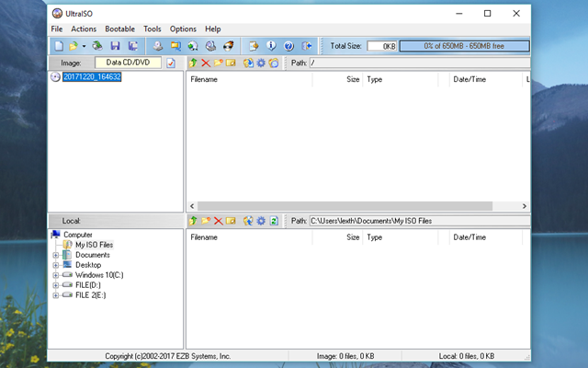Screen dimensions: 588x368
Task: Expand the Desktop tree node
Action: pos(55,265)
